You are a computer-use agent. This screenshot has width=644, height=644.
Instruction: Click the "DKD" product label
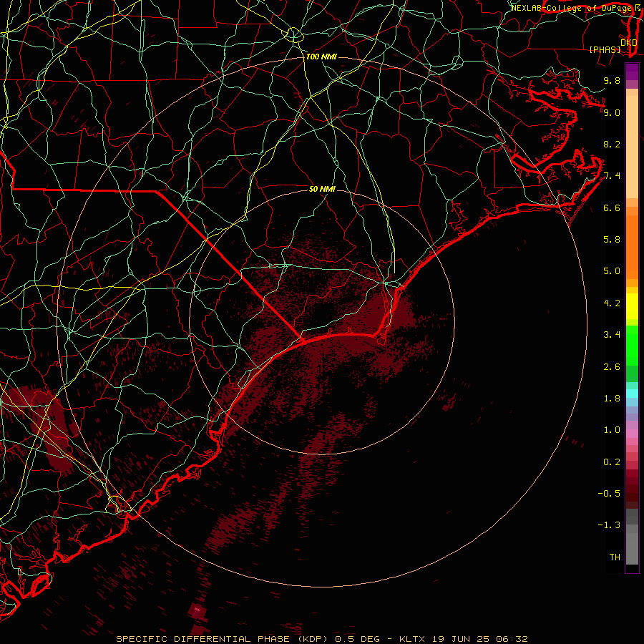click(x=629, y=43)
